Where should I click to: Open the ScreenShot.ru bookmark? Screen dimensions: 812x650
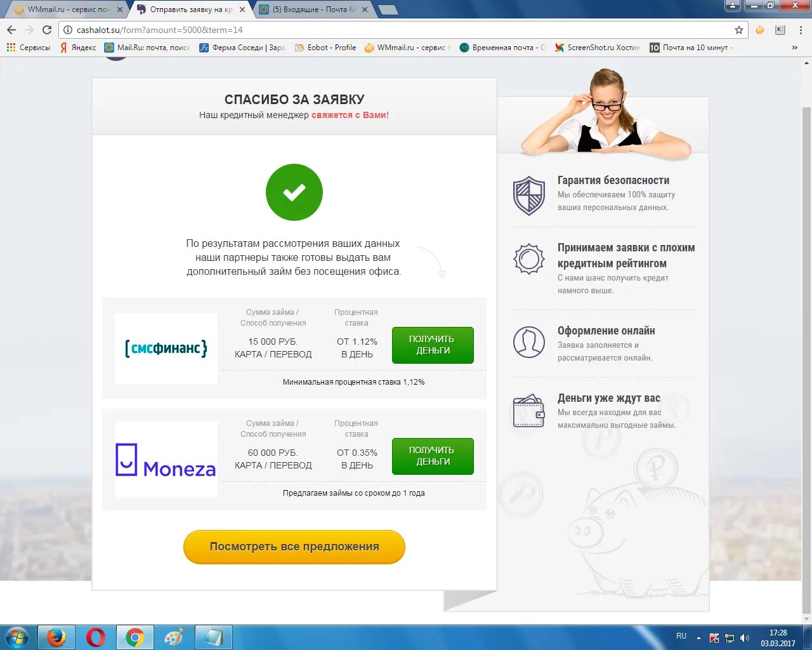tap(598, 48)
